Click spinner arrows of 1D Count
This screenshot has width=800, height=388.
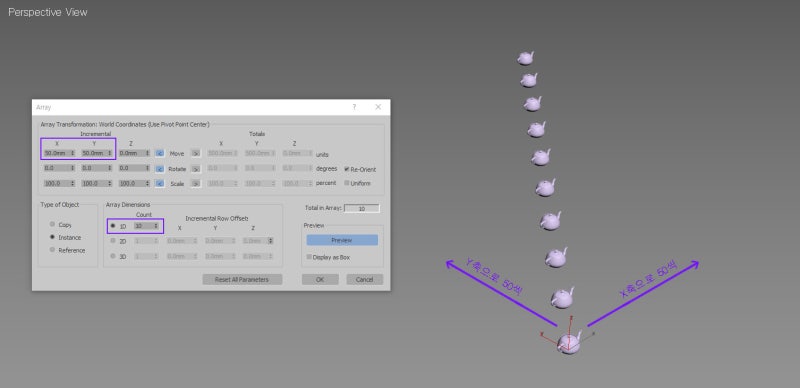(156, 226)
